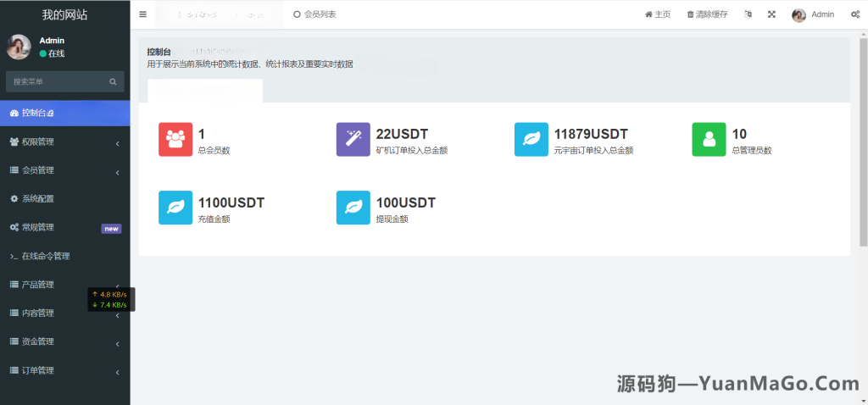Select the 在线命令管理 menu item
Viewport: 868px width, 405px height.
[45, 256]
